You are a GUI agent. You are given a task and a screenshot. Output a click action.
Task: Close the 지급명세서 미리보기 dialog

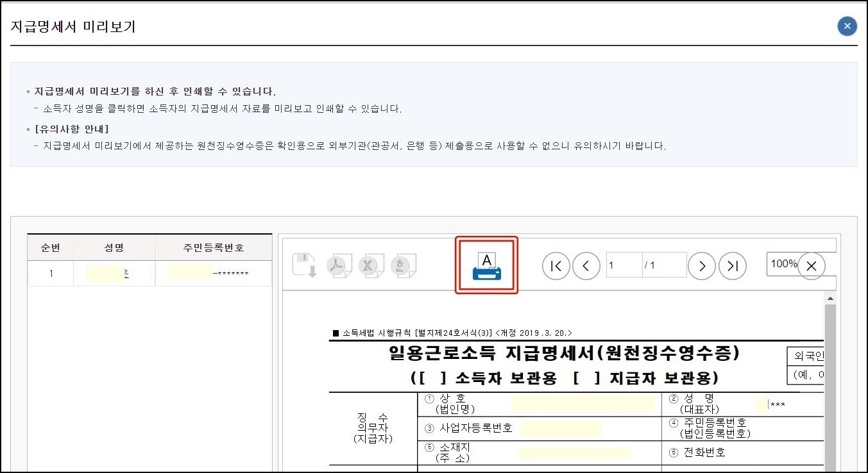click(x=847, y=26)
